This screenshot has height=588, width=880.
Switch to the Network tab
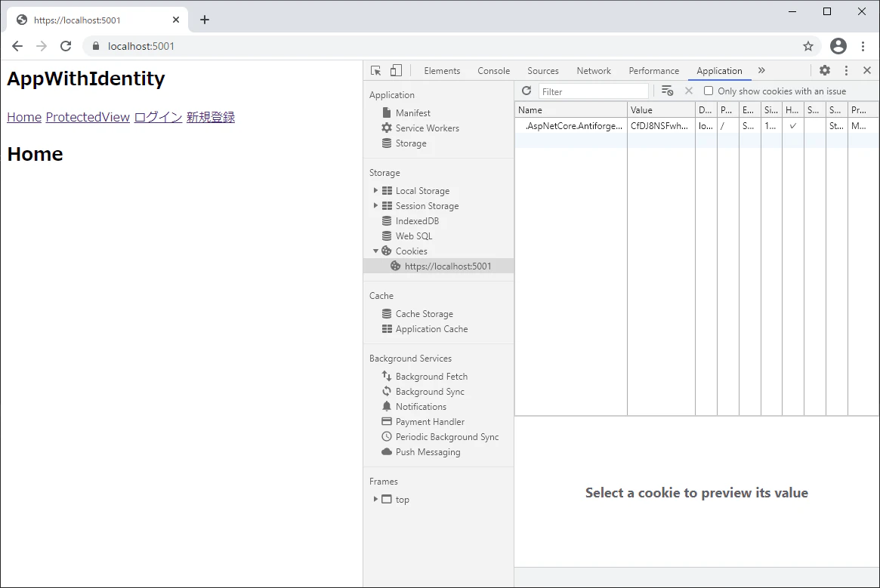tap(593, 71)
